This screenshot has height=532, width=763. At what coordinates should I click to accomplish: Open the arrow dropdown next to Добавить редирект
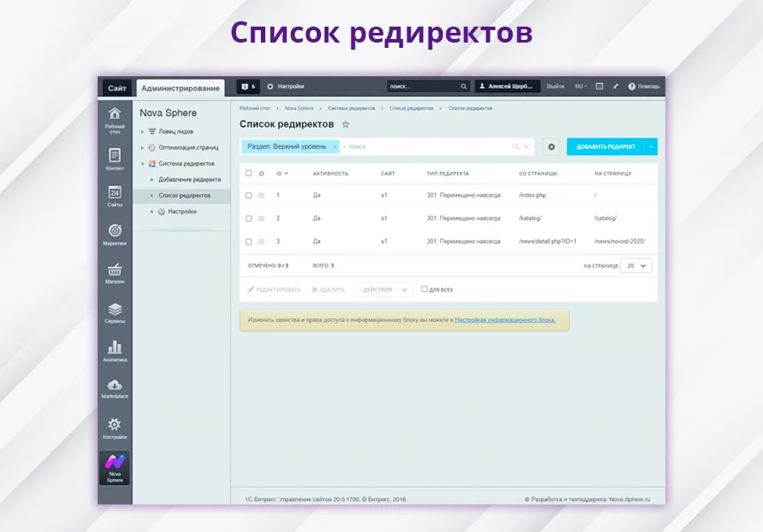651,146
